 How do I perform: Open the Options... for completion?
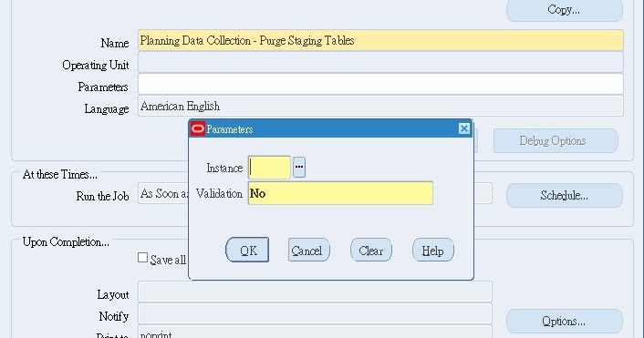tap(565, 321)
